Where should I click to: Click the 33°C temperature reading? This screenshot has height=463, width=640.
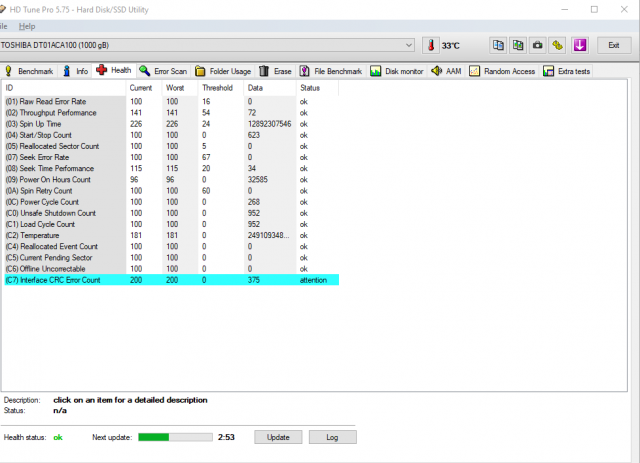451,46
